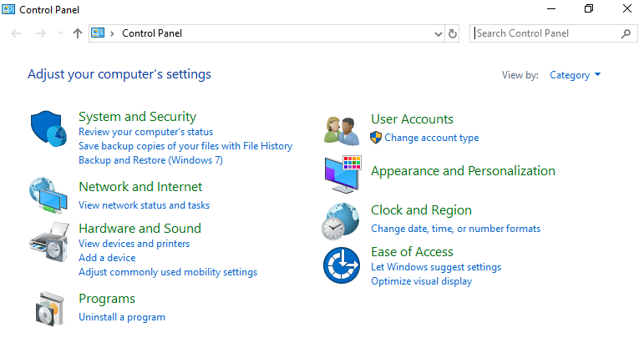Restore down the Control Panel window
The height and width of the screenshot is (358, 644).
pos(589,8)
